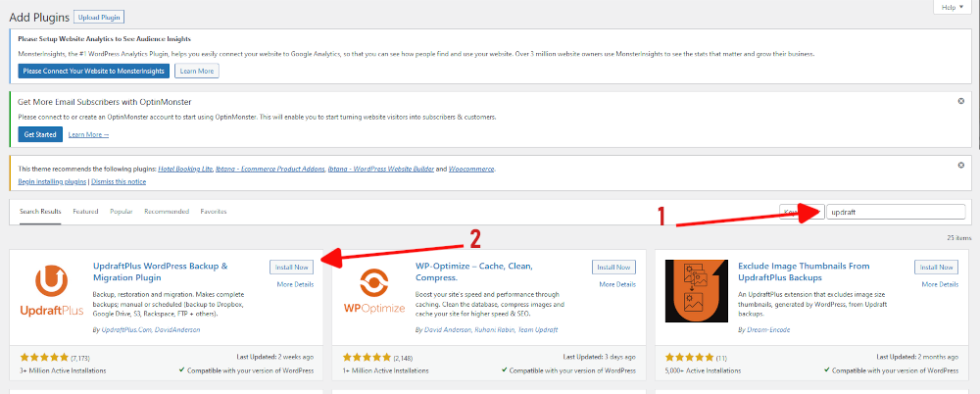
Task: Switch to the Featured tab
Action: (85, 212)
